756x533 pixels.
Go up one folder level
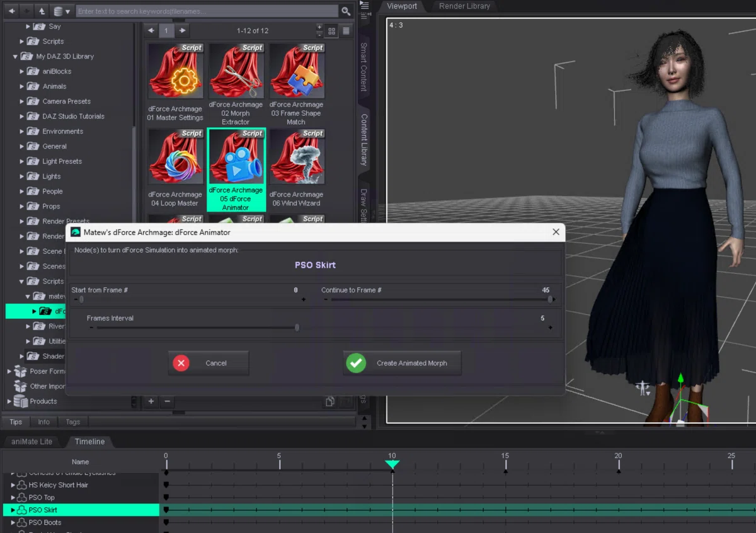pyautogui.click(x=42, y=11)
